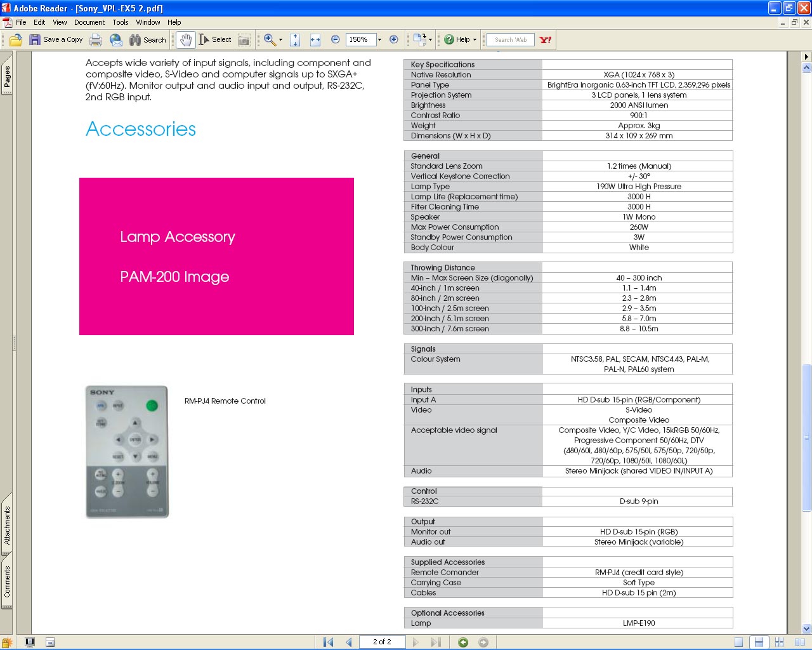The width and height of the screenshot is (812, 650).
Task: Click the Fit Page height icon
Action: 295,40
